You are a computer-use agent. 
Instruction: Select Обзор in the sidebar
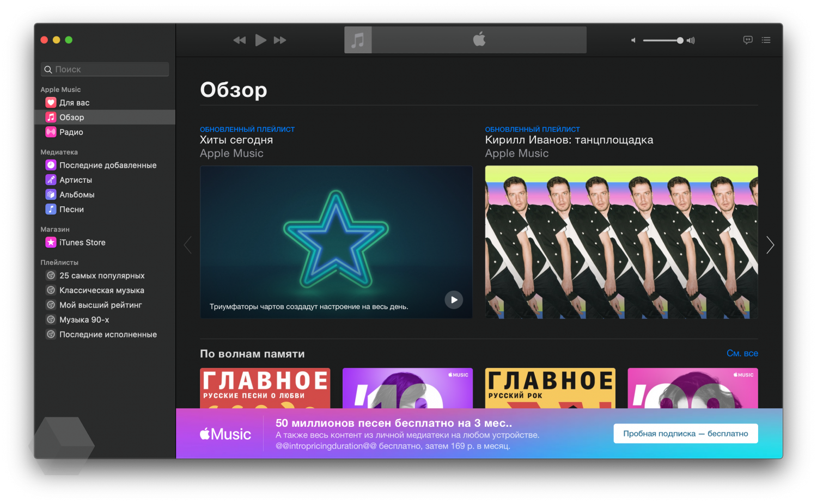tap(105, 117)
